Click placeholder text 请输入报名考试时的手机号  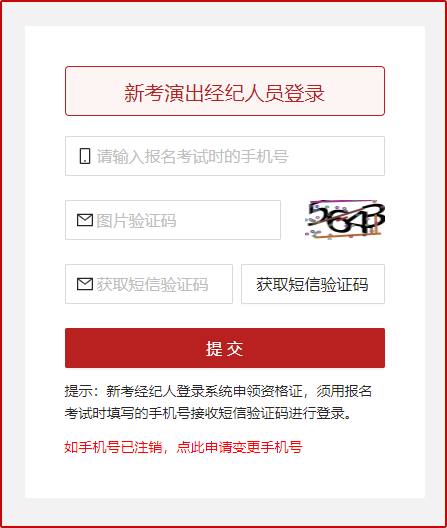click(192, 157)
